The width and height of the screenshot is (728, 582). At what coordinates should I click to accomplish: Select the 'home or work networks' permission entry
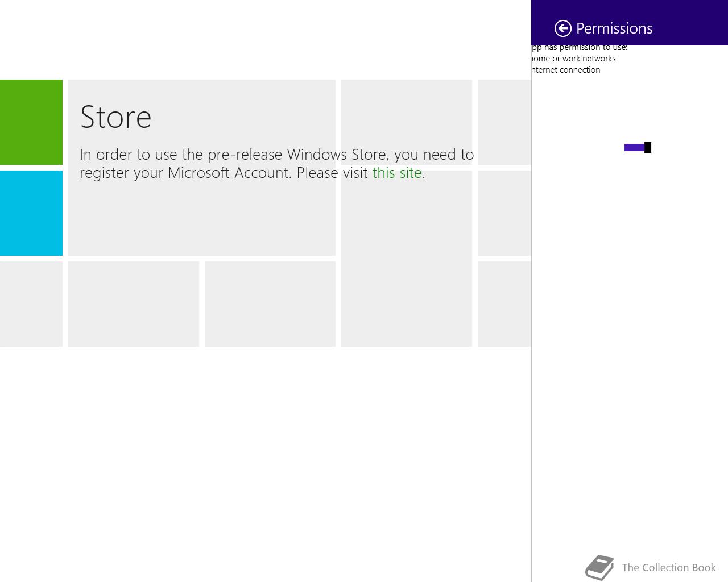tap(573, 59)
